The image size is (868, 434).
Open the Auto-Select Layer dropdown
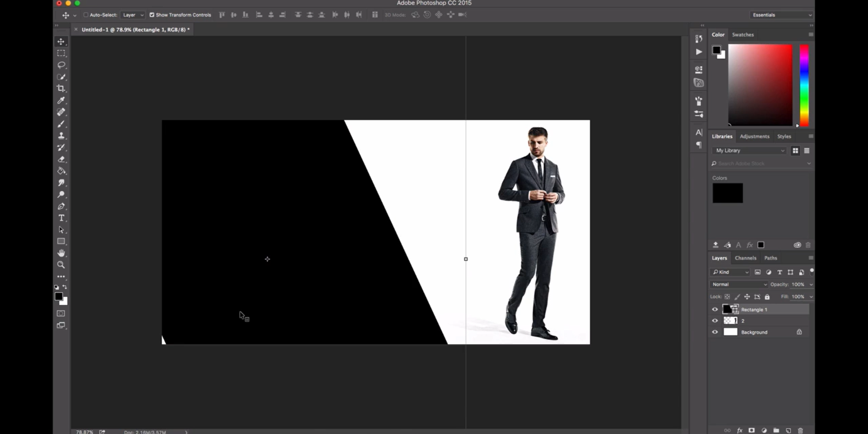[133, 15]
